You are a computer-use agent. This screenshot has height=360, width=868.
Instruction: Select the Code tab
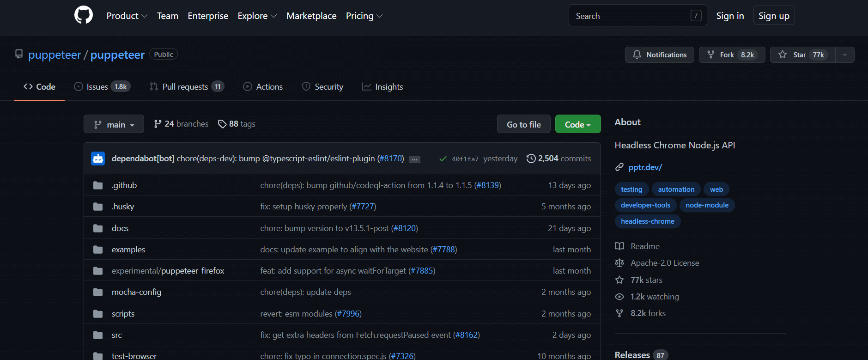(x=39, y=86)
